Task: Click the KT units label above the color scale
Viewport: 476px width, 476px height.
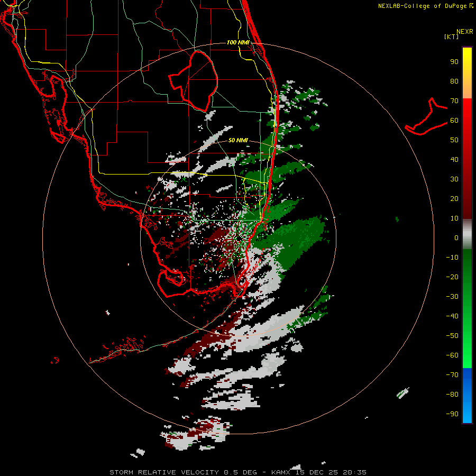Action: (x=451, y=36)
